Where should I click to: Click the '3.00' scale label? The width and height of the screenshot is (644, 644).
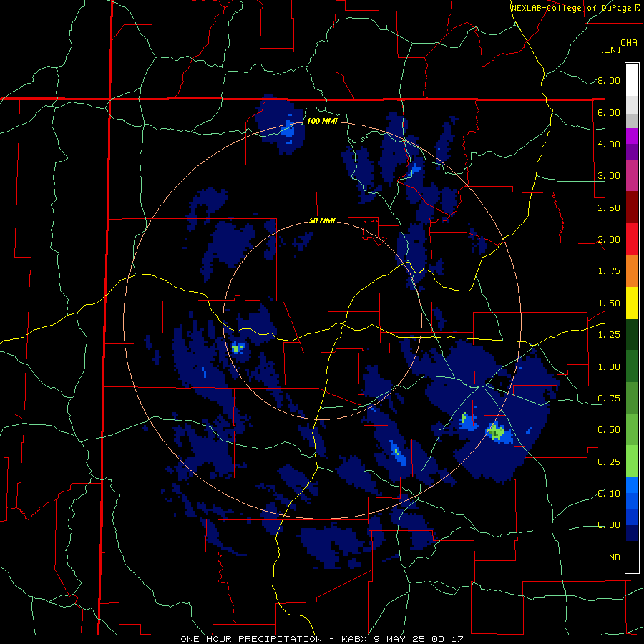[609, 176]
